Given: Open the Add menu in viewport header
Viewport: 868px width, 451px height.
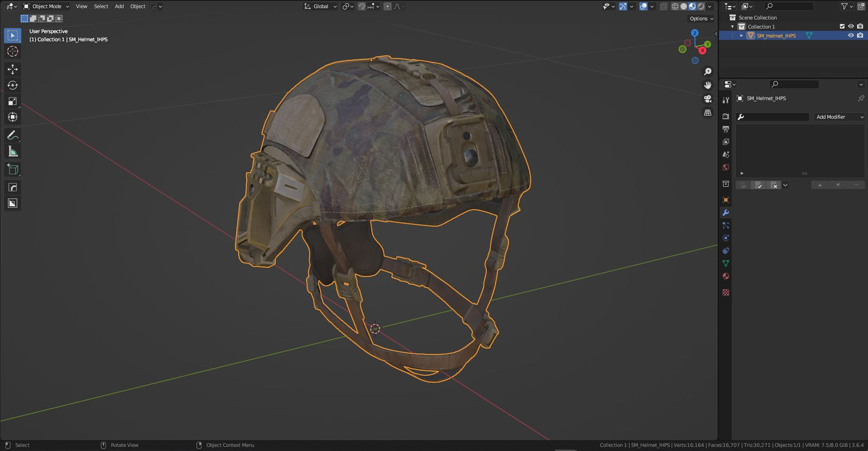Looking at the screenshot, I should (119, 7).
